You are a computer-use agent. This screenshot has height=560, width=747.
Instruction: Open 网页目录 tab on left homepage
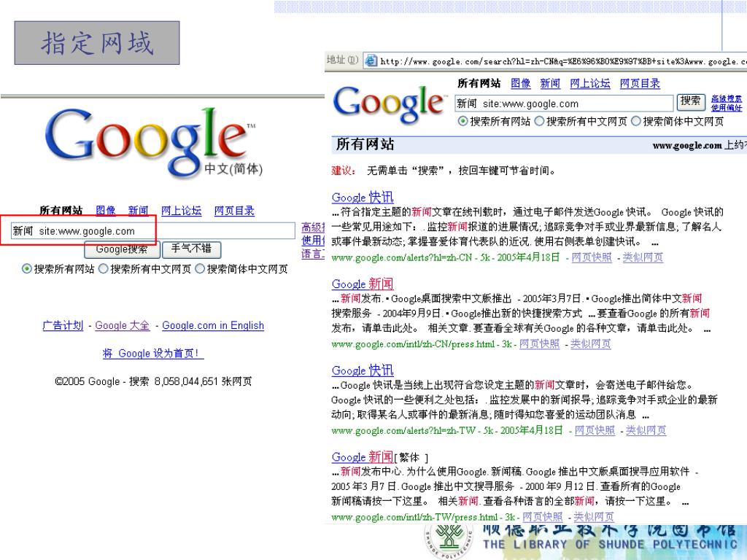(x=234, y=211)
